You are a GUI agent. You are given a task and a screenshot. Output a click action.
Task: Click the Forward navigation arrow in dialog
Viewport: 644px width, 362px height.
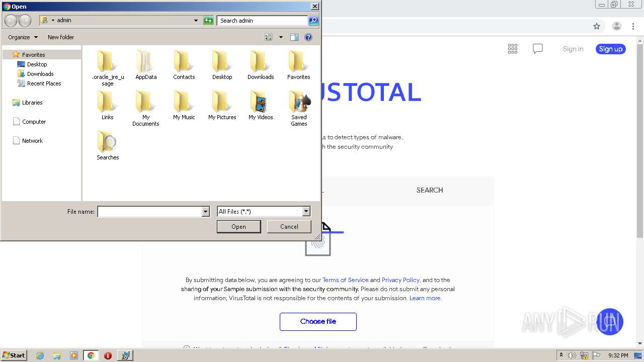(x=25, y=21)
